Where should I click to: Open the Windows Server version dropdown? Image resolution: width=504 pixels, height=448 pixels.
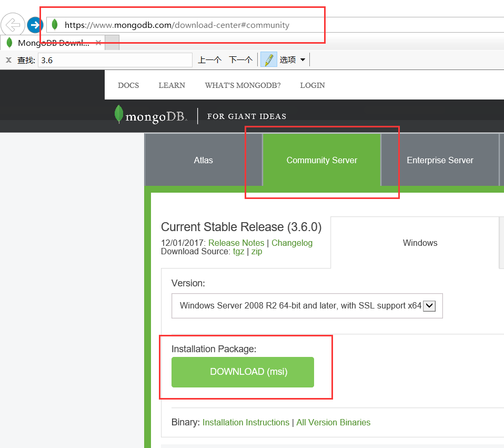click(429, 306)
